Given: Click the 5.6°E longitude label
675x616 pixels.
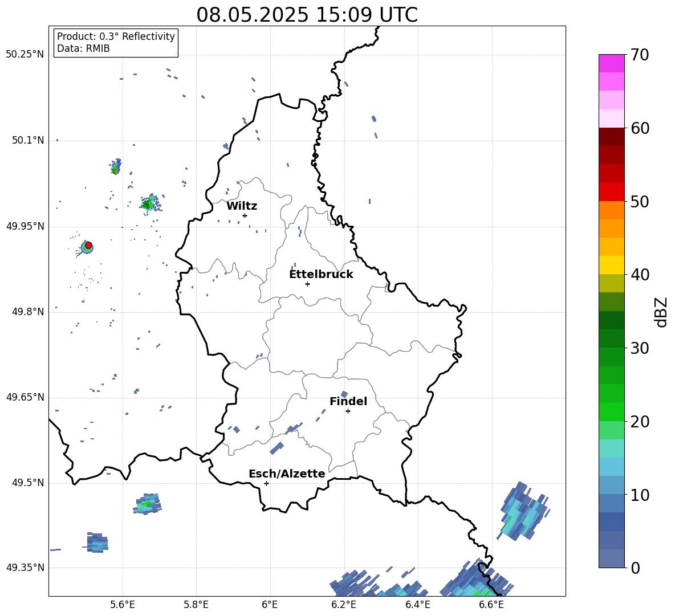Looking at the screenshot, I should coord(123,605).
